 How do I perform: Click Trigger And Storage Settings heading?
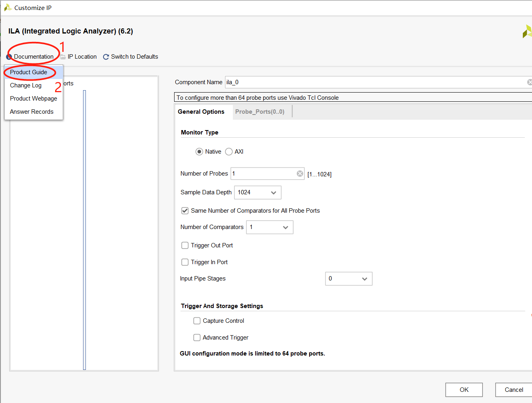[x=222, y=306]
